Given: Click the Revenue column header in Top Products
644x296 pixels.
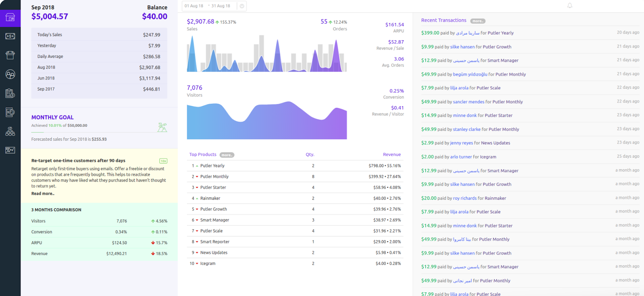Looking at the screenshot, I should pos(392,154).
